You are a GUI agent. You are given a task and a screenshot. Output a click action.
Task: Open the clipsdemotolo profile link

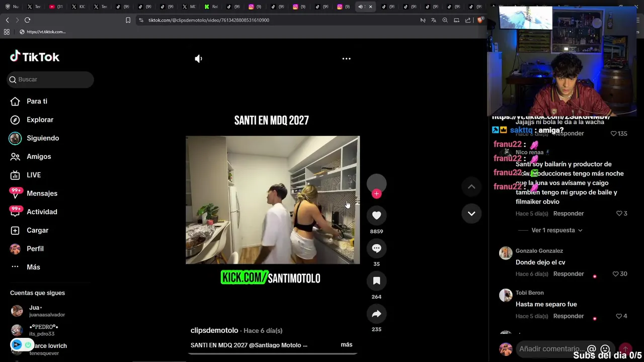coord(214,330)
